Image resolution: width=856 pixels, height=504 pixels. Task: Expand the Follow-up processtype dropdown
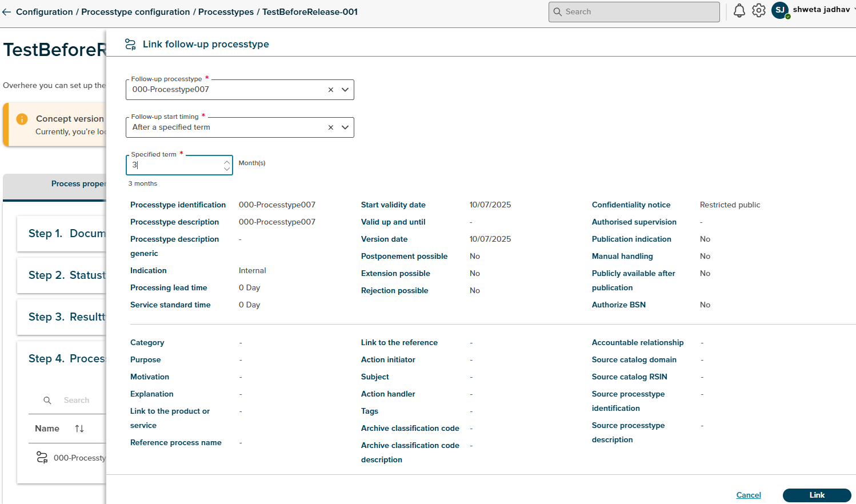point(345,90)
